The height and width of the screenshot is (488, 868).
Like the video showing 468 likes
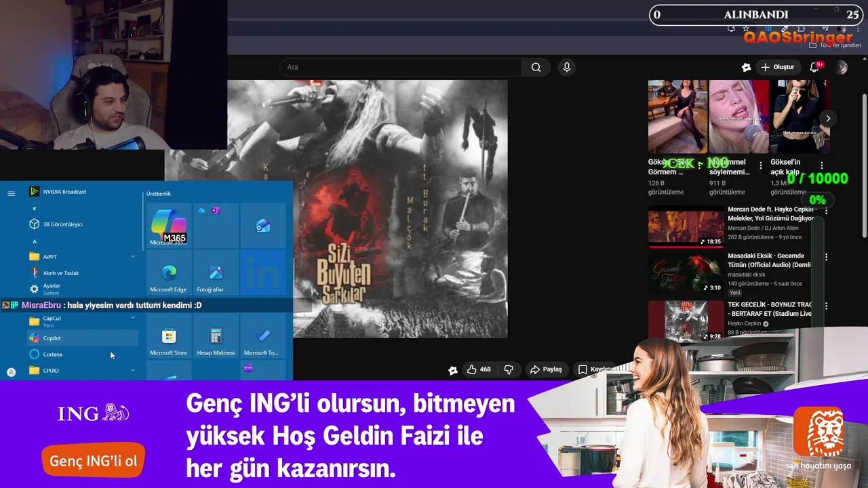(479, 369)
